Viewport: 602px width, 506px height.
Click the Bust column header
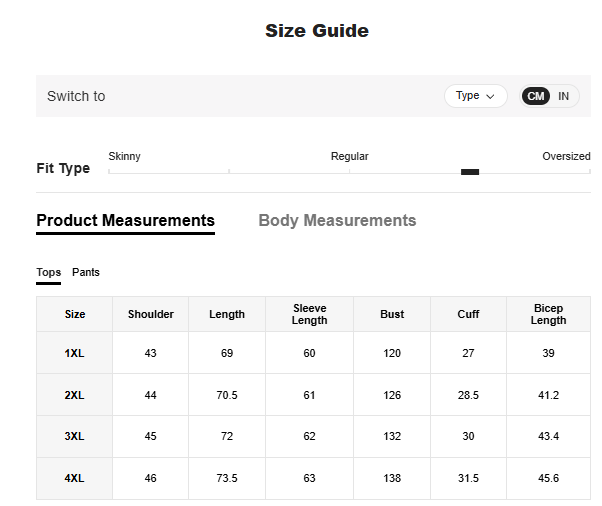pyautogui.click(x=392, y=314)
